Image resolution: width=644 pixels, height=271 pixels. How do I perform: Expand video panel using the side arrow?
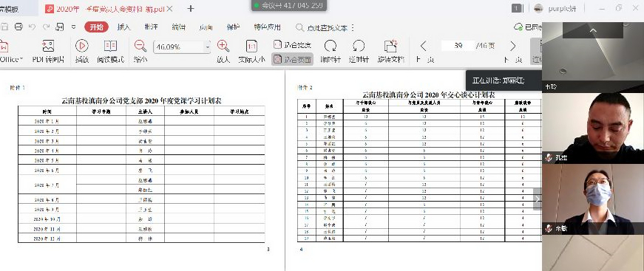538,199
